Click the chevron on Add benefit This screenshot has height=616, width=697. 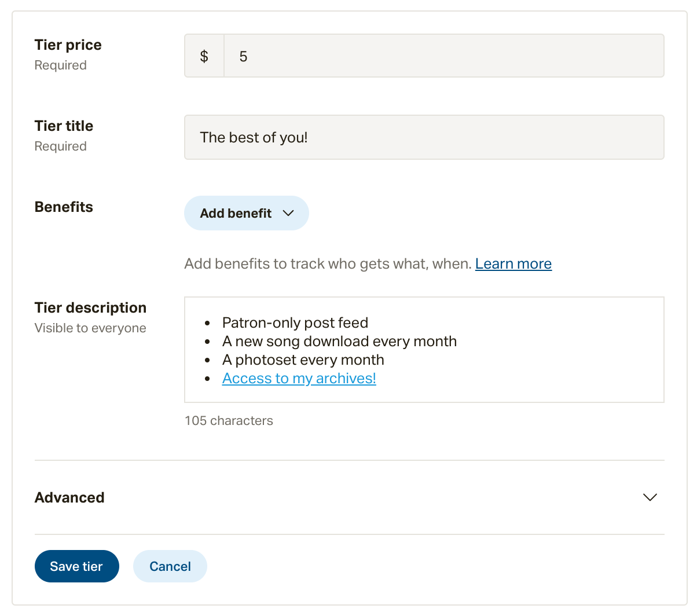pos(288,213)
